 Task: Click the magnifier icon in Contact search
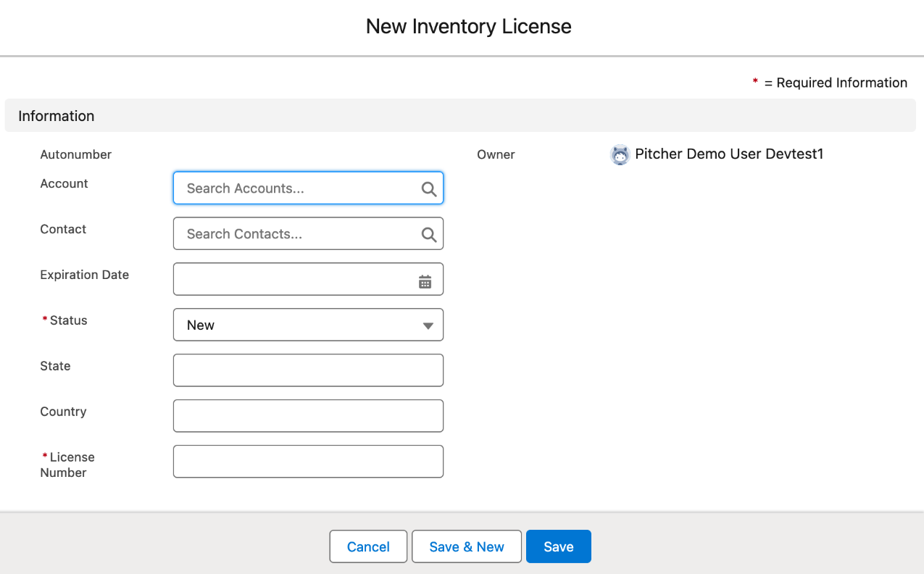[x=428, y=234]
